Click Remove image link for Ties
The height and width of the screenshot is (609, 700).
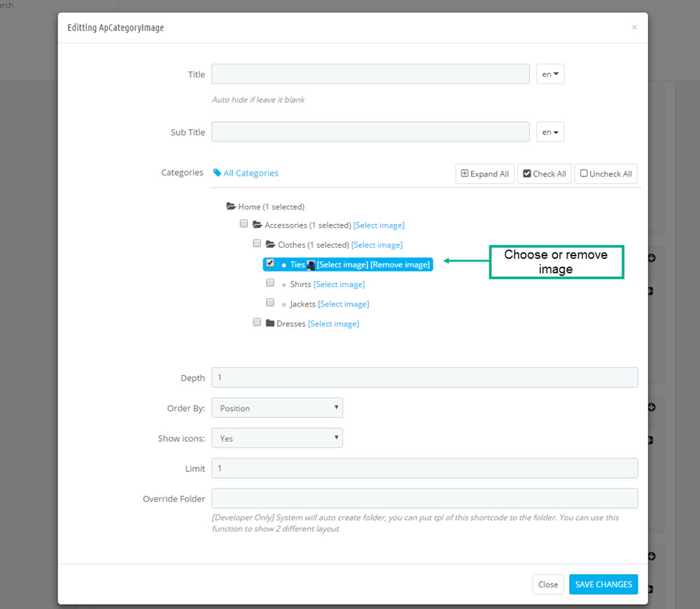click(x=400, y=265)
